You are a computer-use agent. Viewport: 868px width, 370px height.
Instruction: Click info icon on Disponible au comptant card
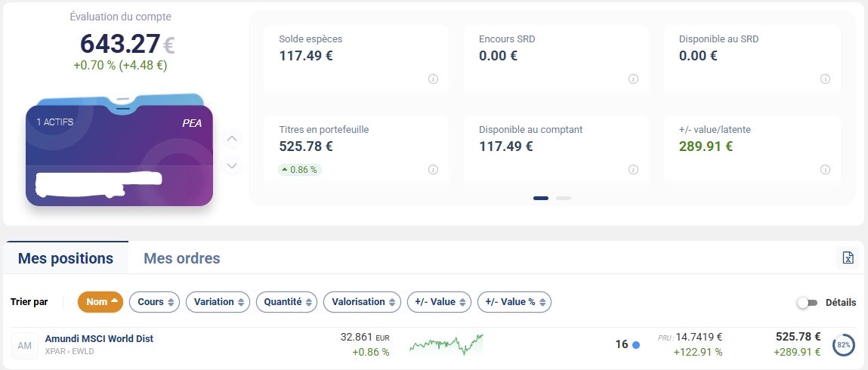633,170
